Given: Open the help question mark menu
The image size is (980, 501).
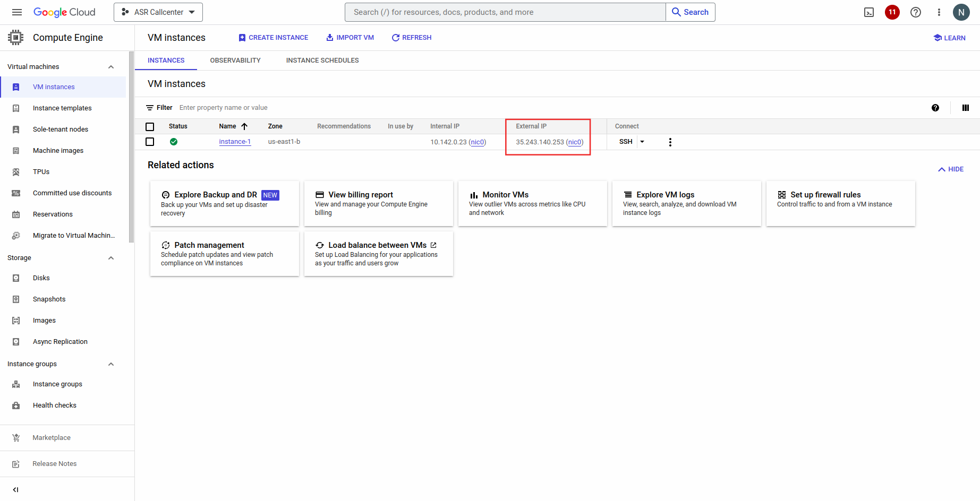Looking at the screenshot, I should [x=916, y=12].
